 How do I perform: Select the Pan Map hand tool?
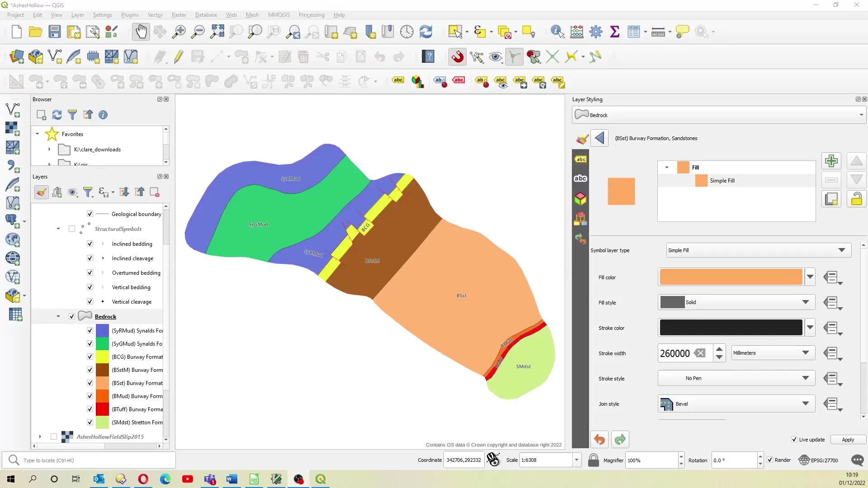pyautogui.click(x=141, y=32)
